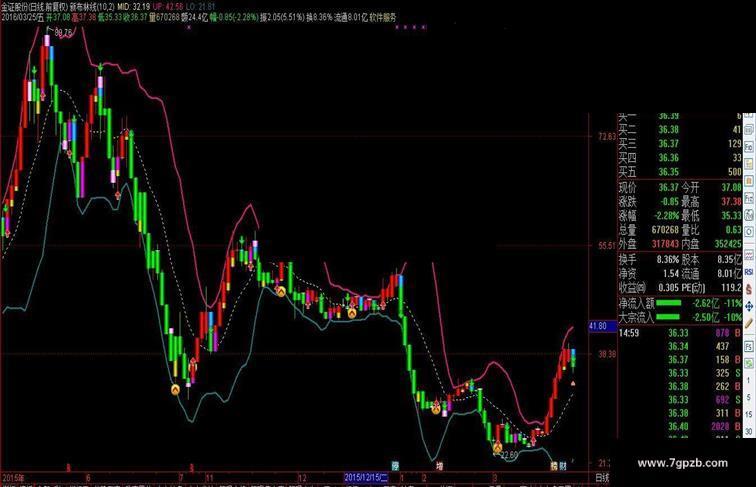Screen dimensions: 756x487
Task: Select the 买二 bid row at 36.38
Action: tap(680, 130)
